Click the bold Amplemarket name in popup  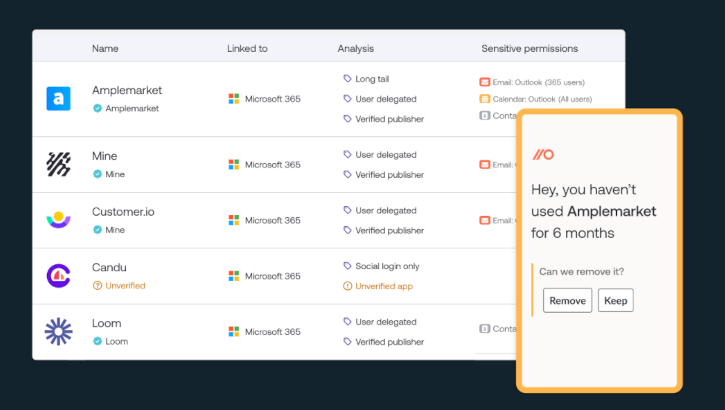612,211
